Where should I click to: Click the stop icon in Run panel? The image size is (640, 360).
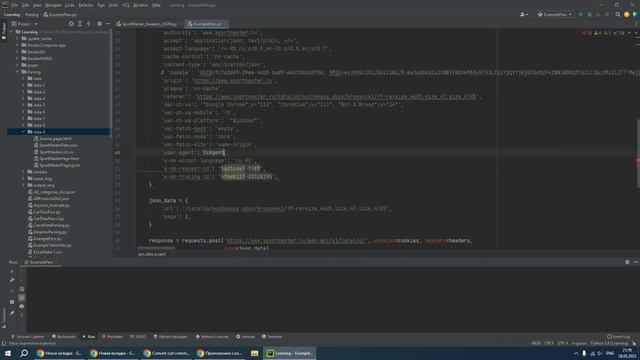(x=12, y=291)
